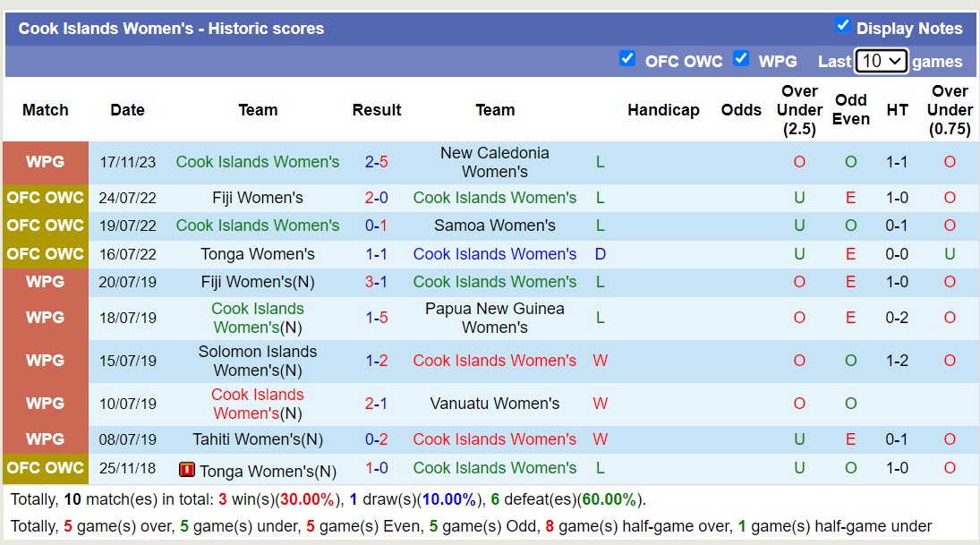Open Papua New Guinea Women's team page
Viewport: 980px width, 545px height.
point(495,318)
